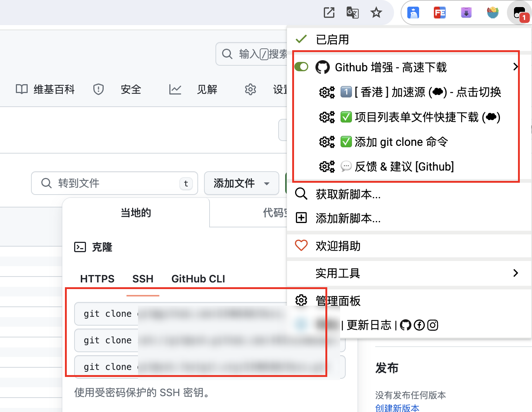Viewport: 532px width, 412px height.
Task: Click the translate page icon
Action: [353, 13]
